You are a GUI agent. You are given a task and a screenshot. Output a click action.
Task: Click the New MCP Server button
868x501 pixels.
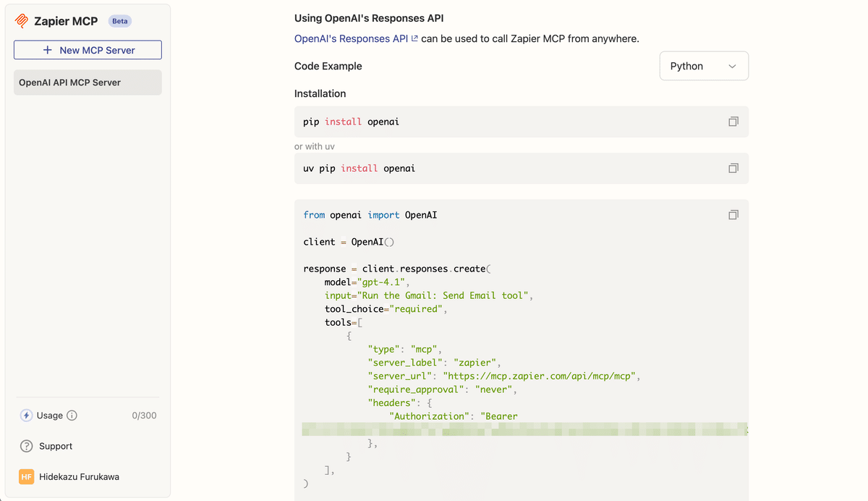[x=87, y=49]
